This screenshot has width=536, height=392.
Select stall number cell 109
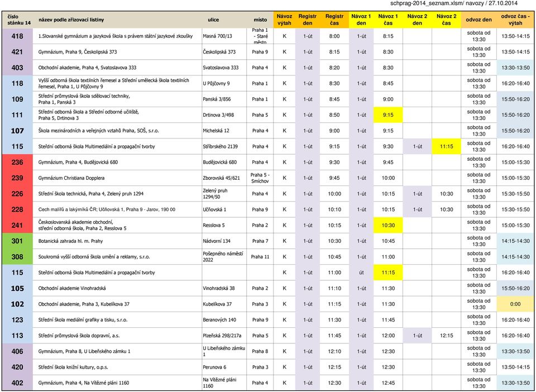[x=17, y=99]
